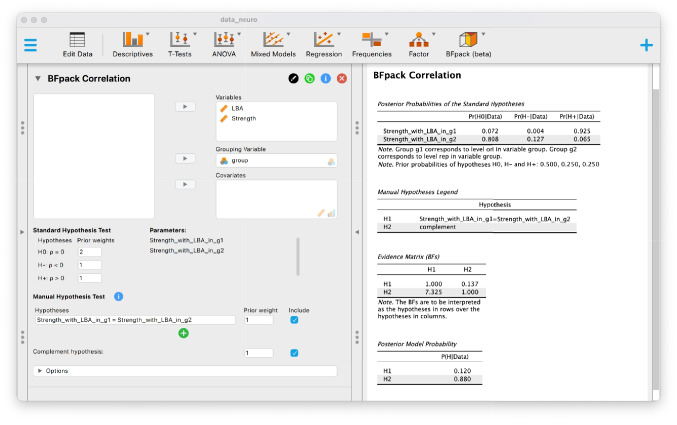Open the JASP main hamburger menu
Screen dimensions: 677x425
pyautogui.click(x=30, y=45)
